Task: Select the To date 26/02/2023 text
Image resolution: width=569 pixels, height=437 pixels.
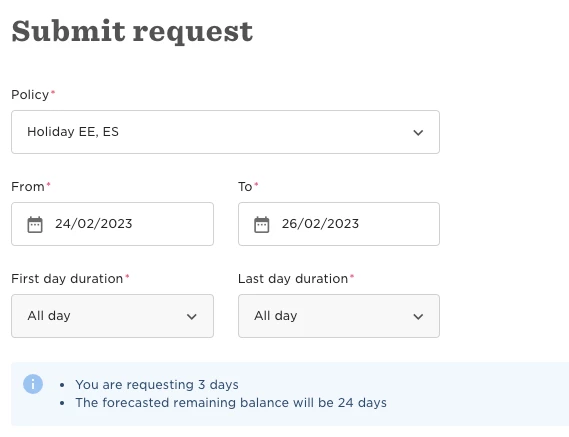Action: [320, 224]
